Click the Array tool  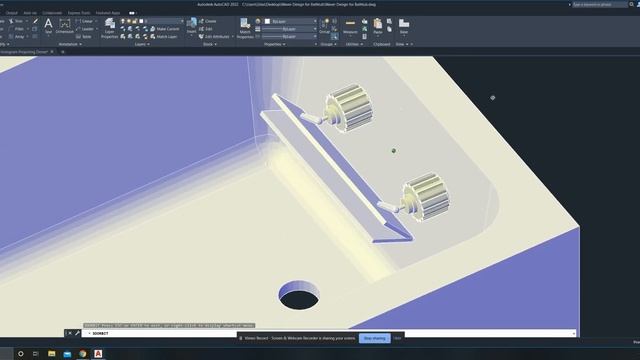click(x=16, y=37)
